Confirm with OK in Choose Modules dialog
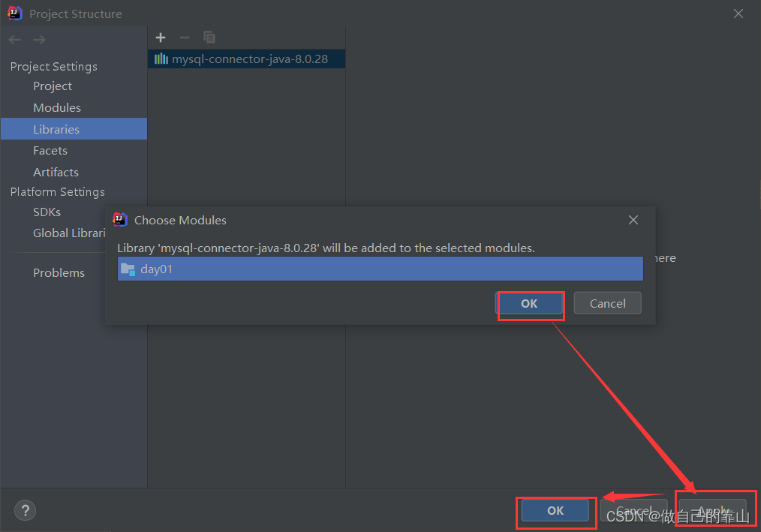 click(529, 304)
